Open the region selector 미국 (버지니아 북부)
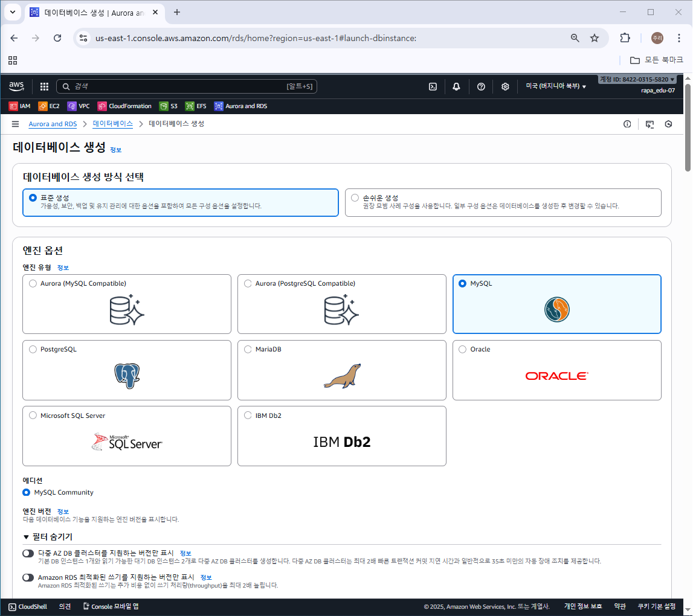 pyautogui.click(x=556, y=86)
